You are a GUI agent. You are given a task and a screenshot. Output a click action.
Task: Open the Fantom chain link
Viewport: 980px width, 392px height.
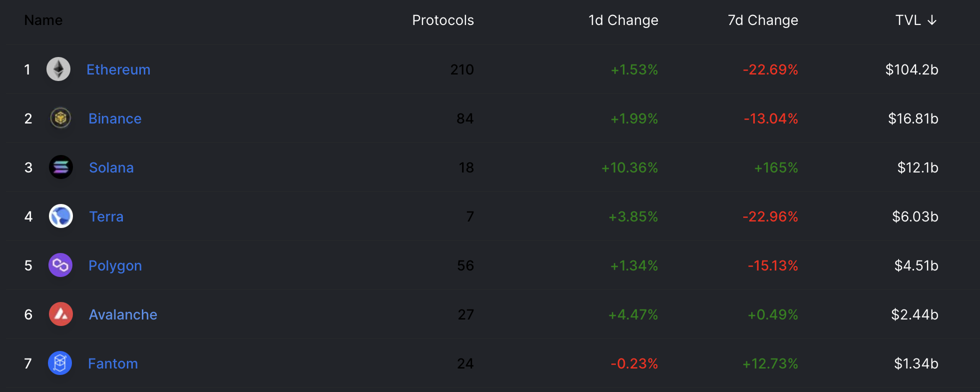(113, 363)
